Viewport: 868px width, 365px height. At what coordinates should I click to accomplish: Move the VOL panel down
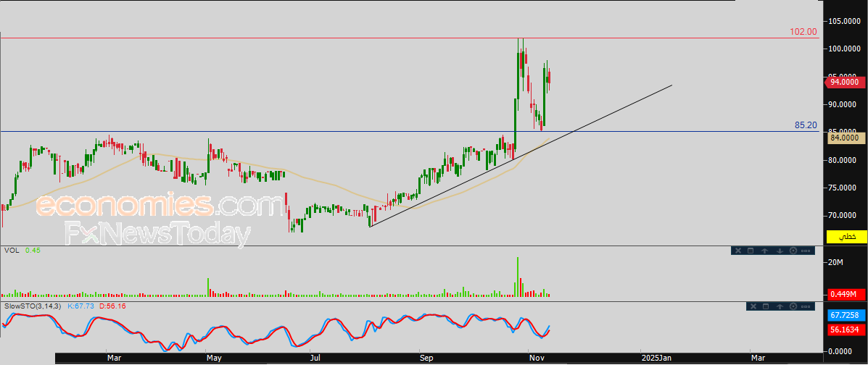780,251
